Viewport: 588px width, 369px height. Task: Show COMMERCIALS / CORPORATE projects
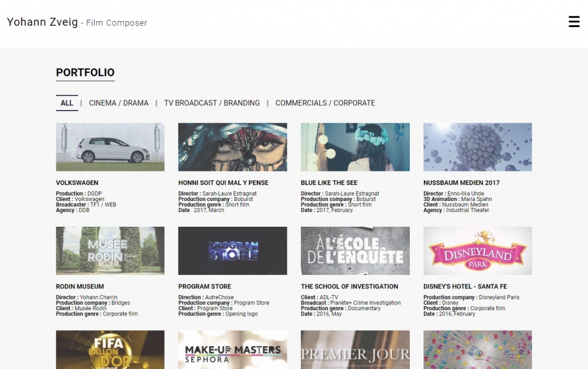click(x=325, y=103)
